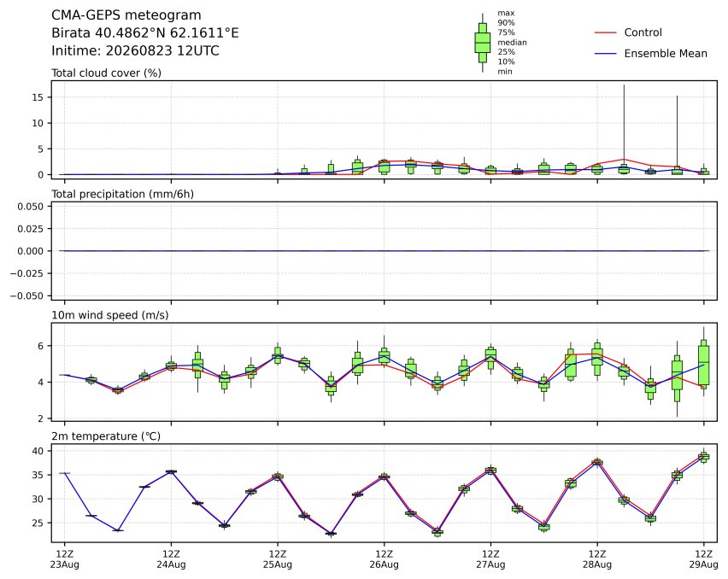Image resolution: width=728 pixels, height=579 pixels.
Task: Click the 2m temperature panel title
Action: pyautogui.click(x=106, y=436)
